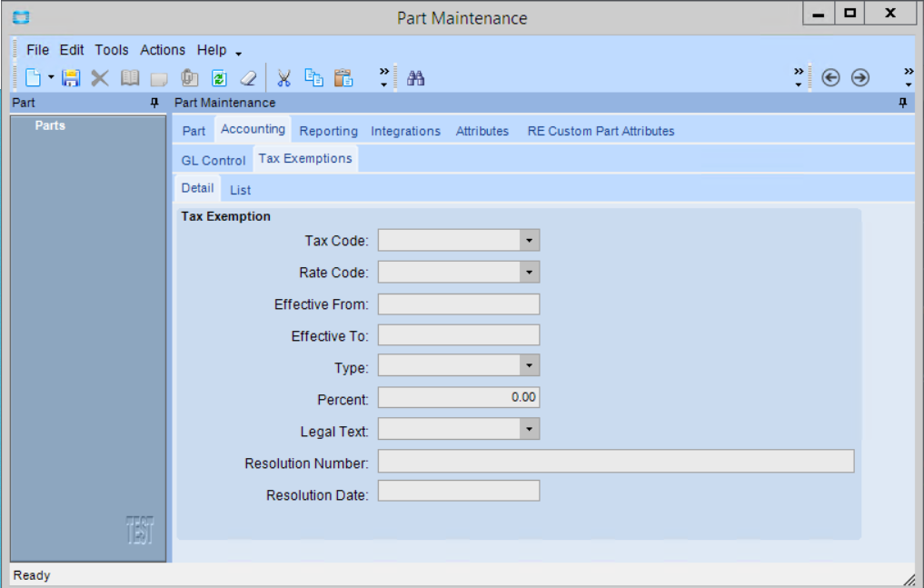Open the Actions menu

[x=163, y=50]
